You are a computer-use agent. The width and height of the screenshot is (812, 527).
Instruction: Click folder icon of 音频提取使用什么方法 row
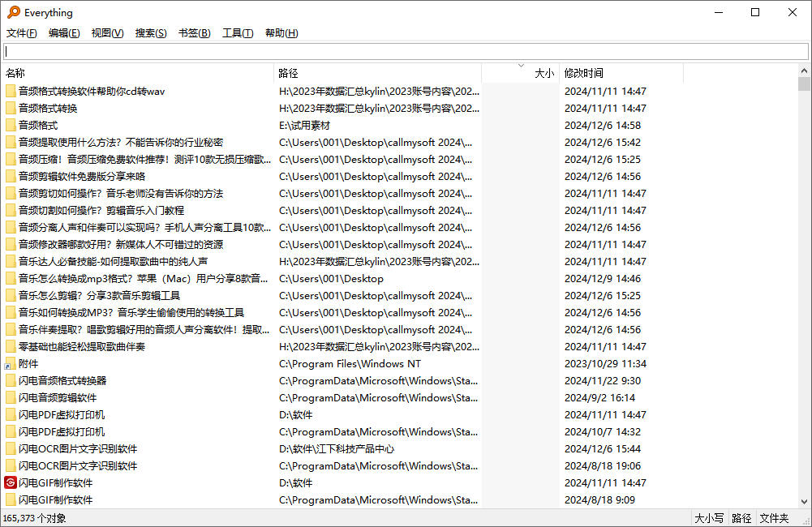11,143
